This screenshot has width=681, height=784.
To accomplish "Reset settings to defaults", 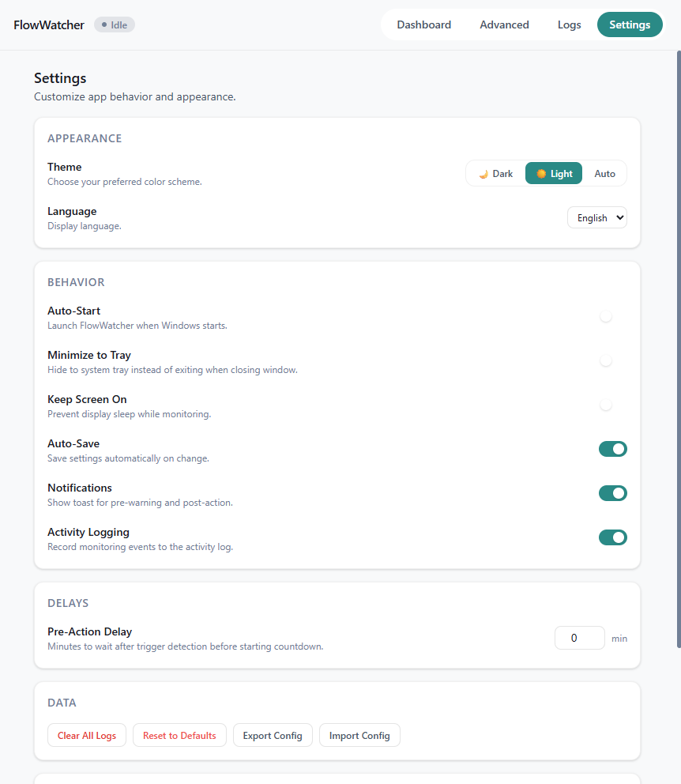I will [x=179, y=735].
